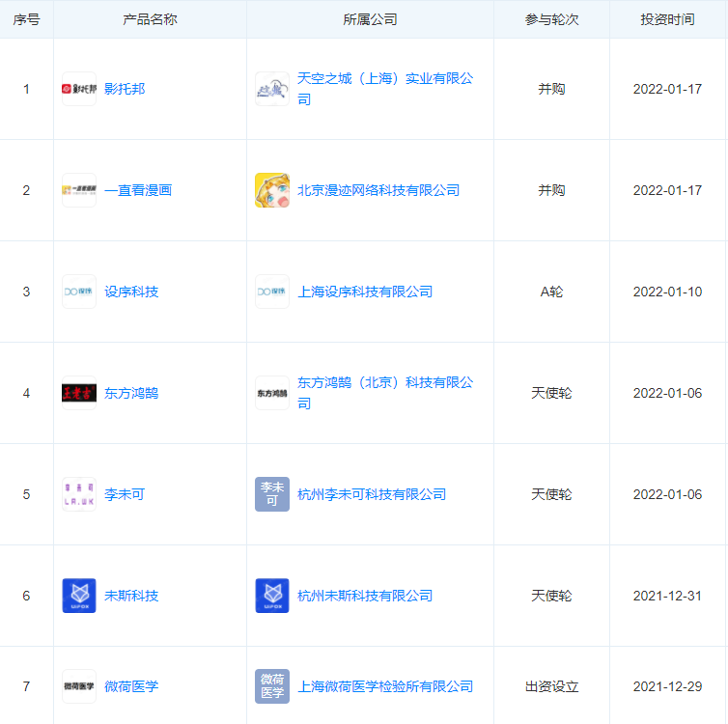Click the 一直看漫画 product logo icon
728x724 pixels.
tap(79, 190)
